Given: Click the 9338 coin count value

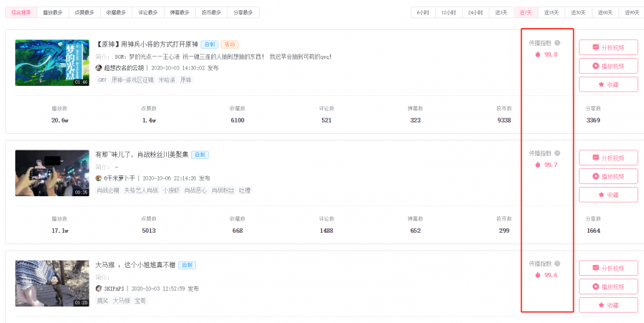Looking at the screenshot, I should 504,120.
